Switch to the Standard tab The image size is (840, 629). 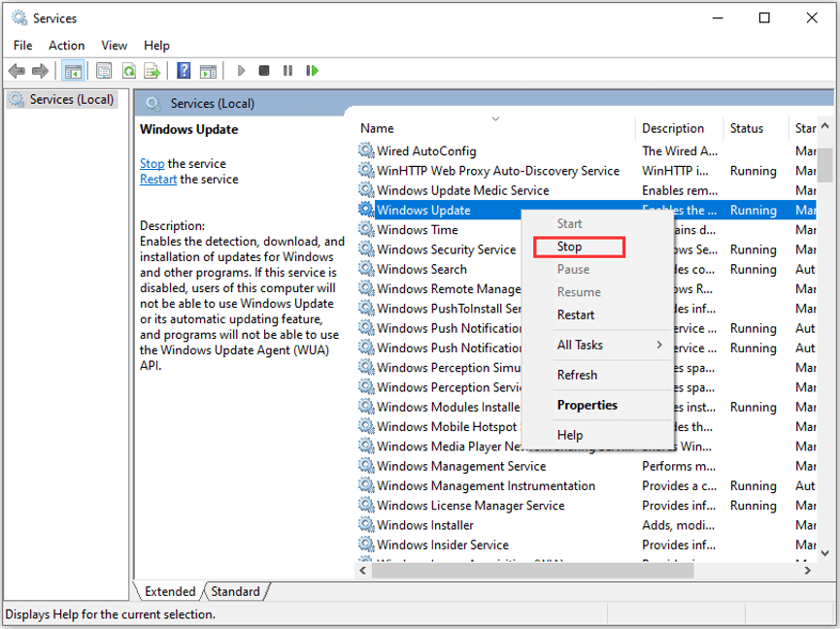(x=236, y=591)
